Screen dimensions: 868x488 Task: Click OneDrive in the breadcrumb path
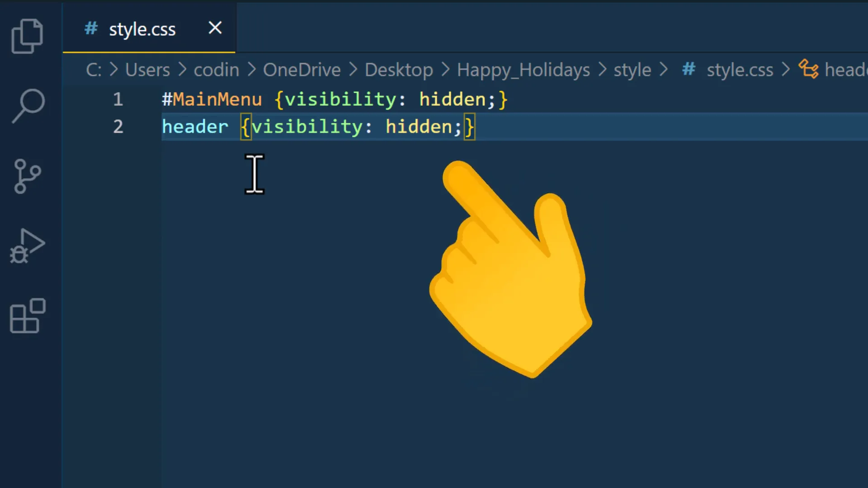[302, 70]
